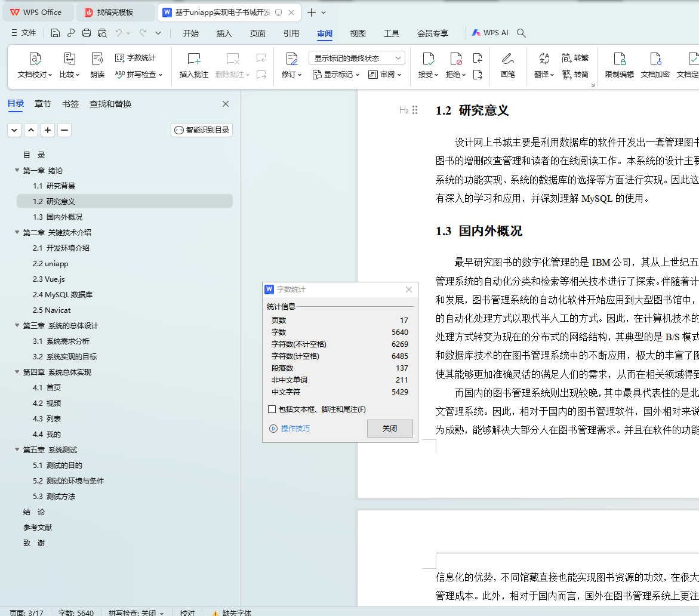Open the 审阅 reviewing pane dropdown
Viewport: 699px width, 616px height.
click(384, 75)
